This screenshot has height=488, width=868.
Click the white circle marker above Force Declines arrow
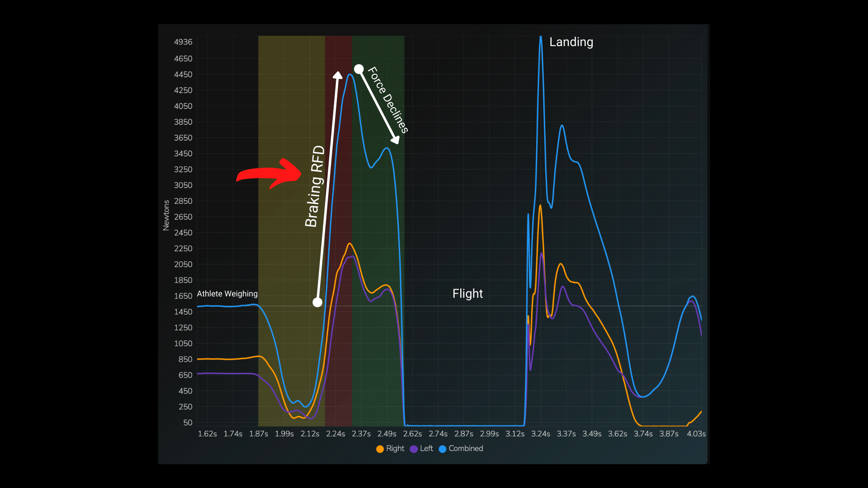tap(359, 69)
